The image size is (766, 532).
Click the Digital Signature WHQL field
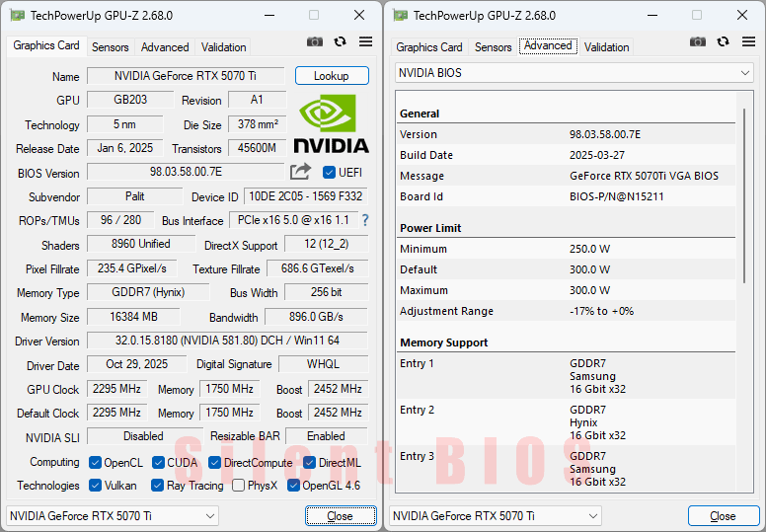coord(324,364)
